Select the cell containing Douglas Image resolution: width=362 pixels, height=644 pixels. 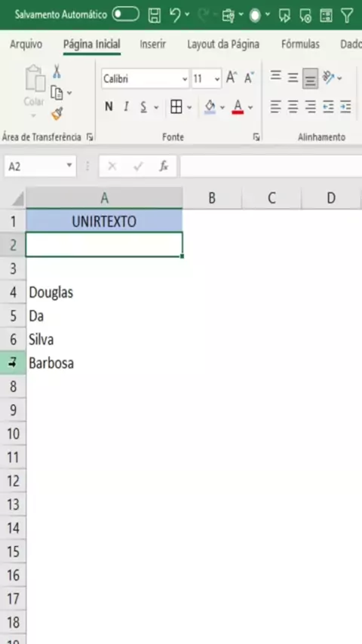coord(104,293)
